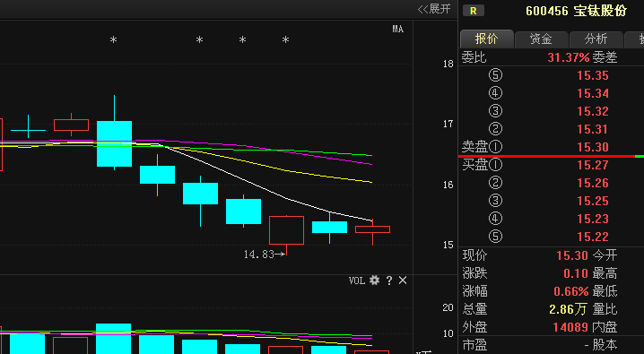The width and height of the screenshot is (644, 354).
Task: Click stock name 600456 宝钛股份
Action: click(x=576, y=11)
